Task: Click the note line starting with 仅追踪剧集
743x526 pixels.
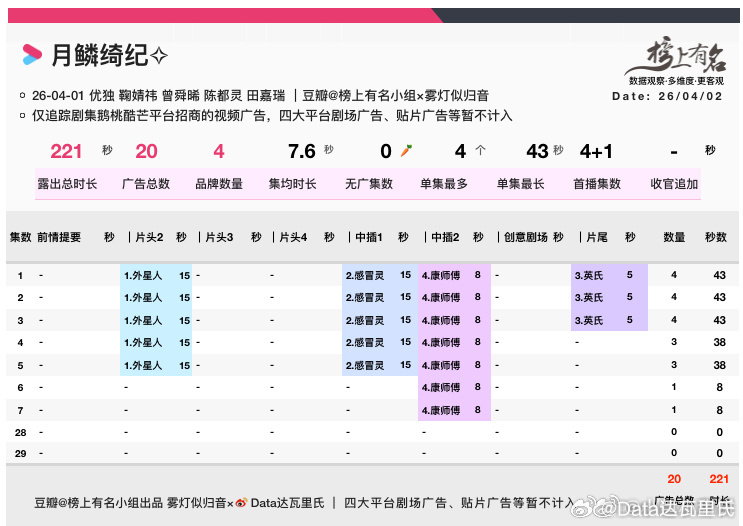Action: 272,116
